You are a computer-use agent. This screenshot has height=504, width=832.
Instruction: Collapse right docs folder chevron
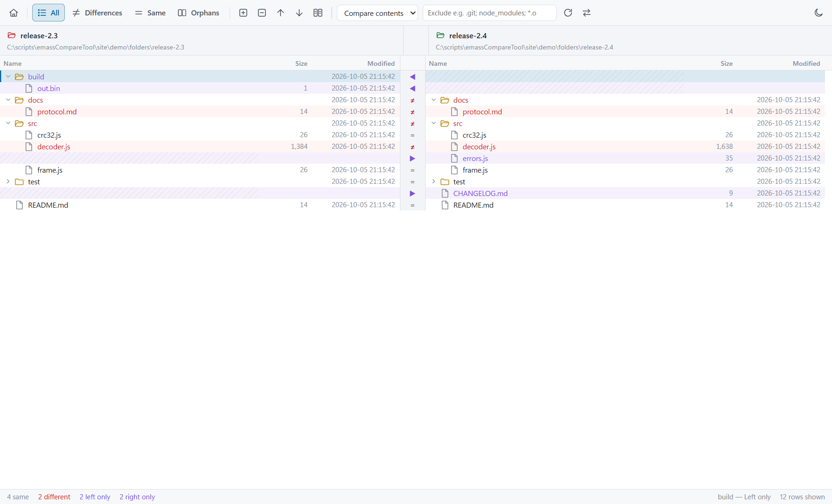click(x=434, y=100)
